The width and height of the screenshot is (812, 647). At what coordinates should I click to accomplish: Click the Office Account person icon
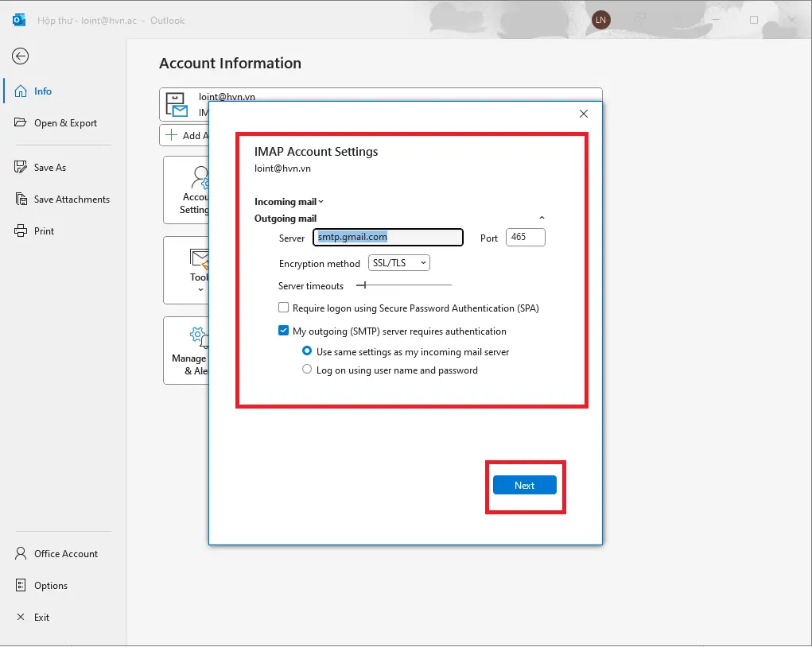coord(20,553)
